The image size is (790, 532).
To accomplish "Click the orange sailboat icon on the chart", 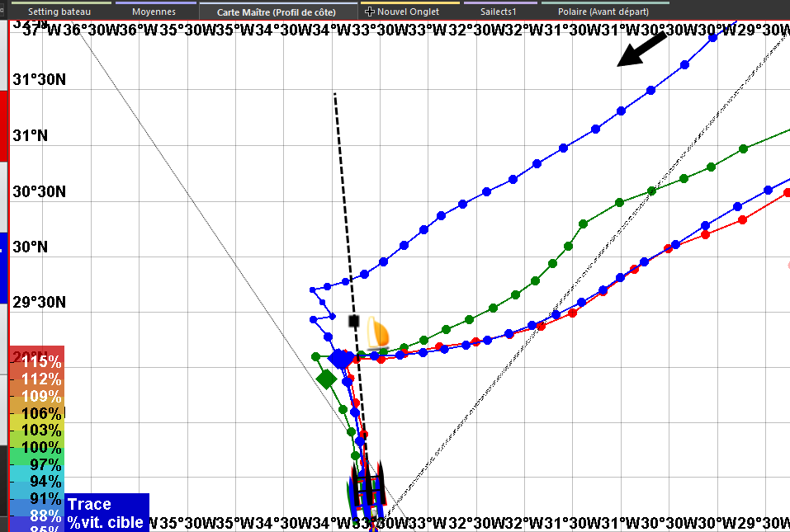I will (x=377, y=332).
